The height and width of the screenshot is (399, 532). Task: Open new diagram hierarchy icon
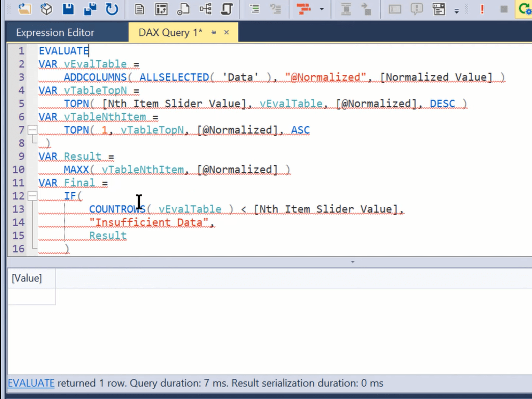click(x=206, y=9)
